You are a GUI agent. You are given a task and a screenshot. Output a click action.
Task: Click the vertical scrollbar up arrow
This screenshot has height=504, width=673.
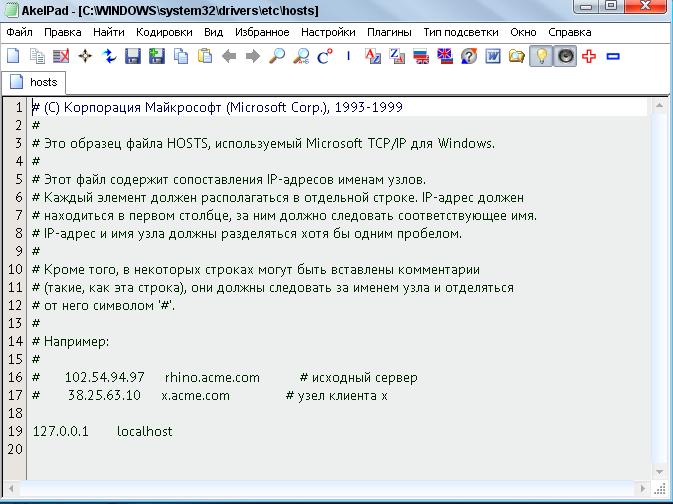tap(659, 106)
